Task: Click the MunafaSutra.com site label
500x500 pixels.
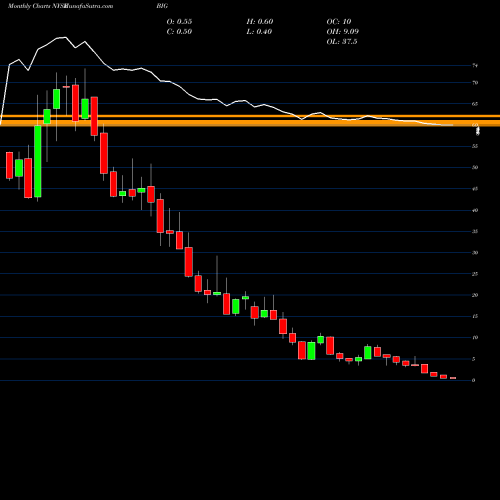Action: click(89, 6)
